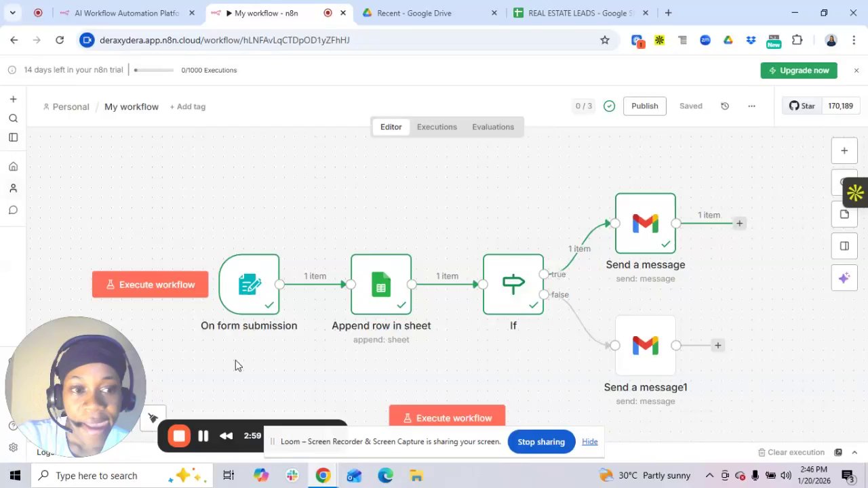
Task: Open the Send a message Gmail node
Action: 646,223
